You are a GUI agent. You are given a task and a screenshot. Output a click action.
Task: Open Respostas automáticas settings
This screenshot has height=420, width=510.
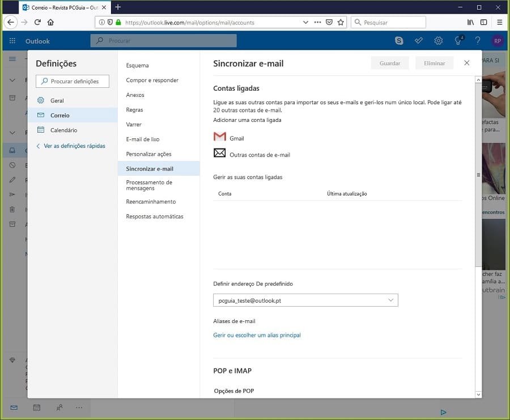pyautogui.click(x=155, y=217)
